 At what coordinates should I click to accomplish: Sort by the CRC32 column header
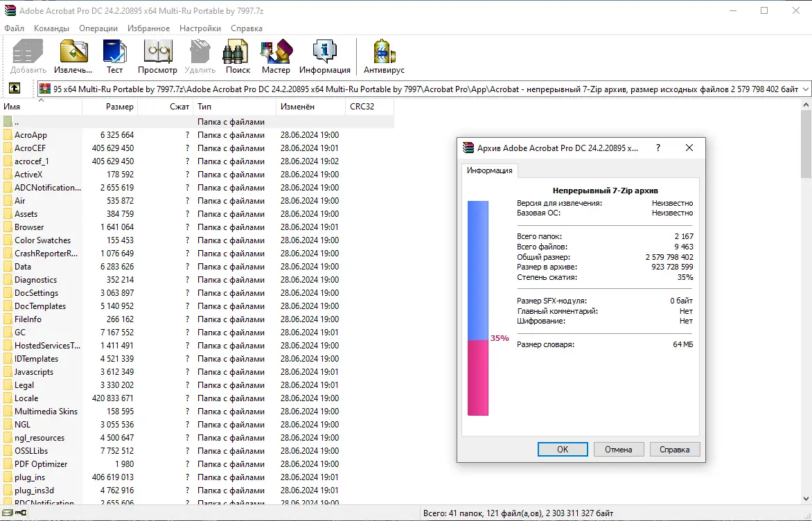(369, 106)
